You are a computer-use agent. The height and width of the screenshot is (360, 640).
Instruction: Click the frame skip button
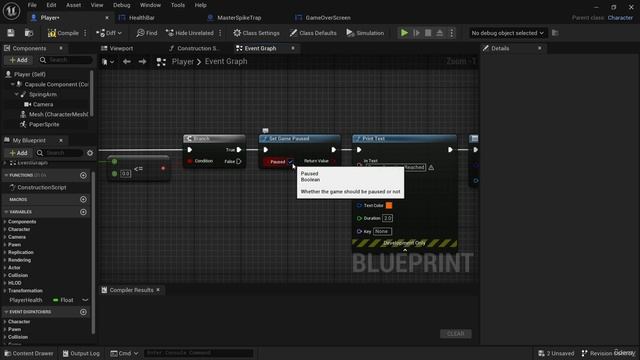[x=416, y=33]
